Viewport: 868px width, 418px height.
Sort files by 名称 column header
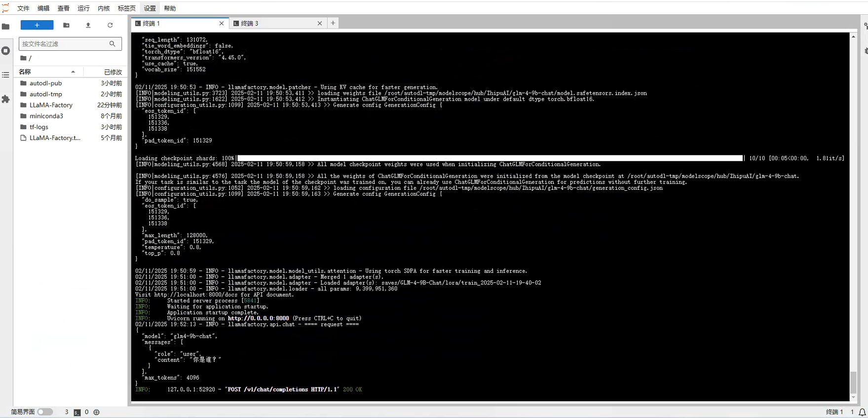(48, 72)
